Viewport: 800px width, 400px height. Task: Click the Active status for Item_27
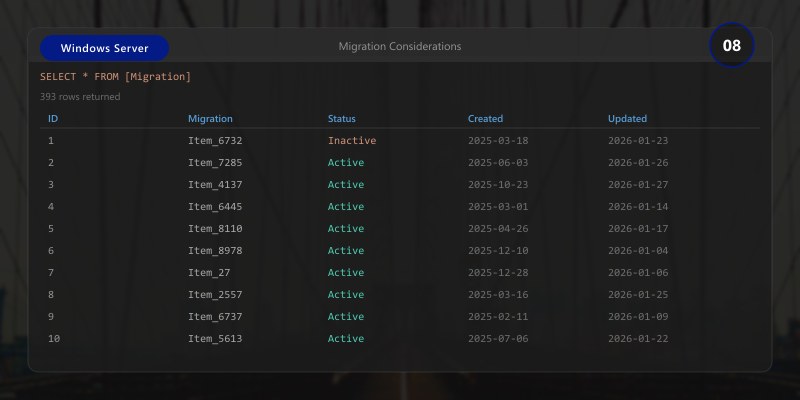pyautogui.click(x=346, y=272)
